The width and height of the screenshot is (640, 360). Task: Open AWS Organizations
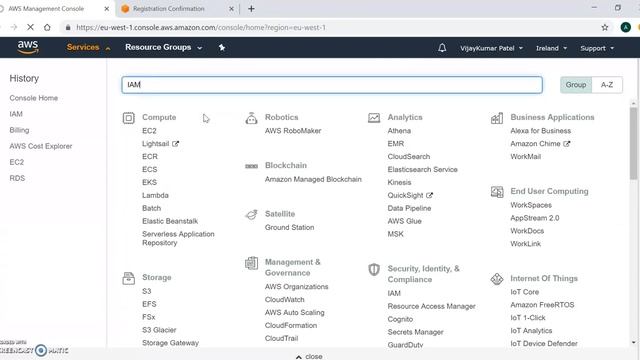click(296, 287)
